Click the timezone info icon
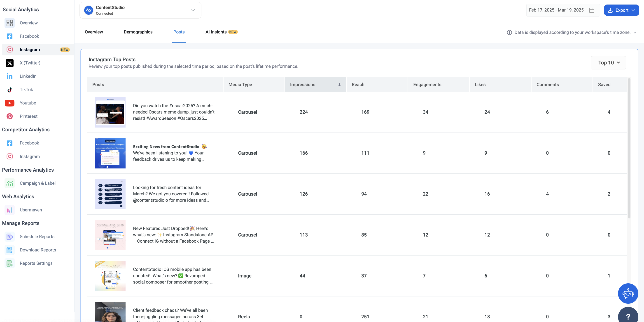The width and height of the screenshot is (644, 322). coord(509,32)
